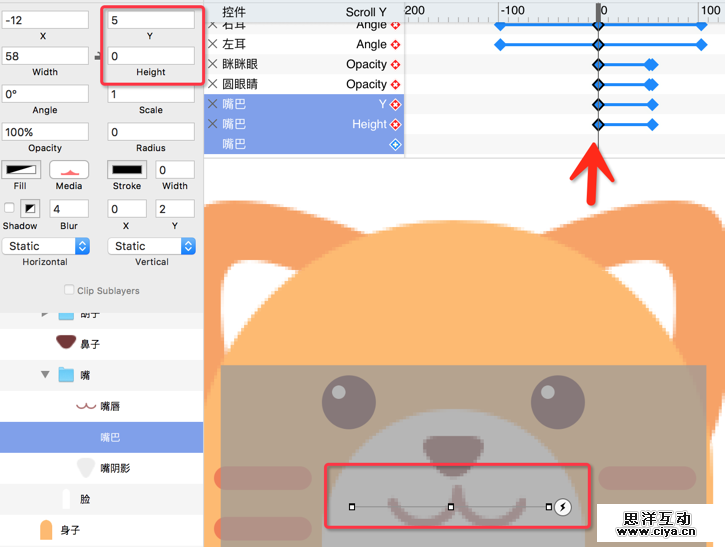Click the width-height lock icon
Image resolution: width=725 pixels, height=547 pixels.
[96, 56]
